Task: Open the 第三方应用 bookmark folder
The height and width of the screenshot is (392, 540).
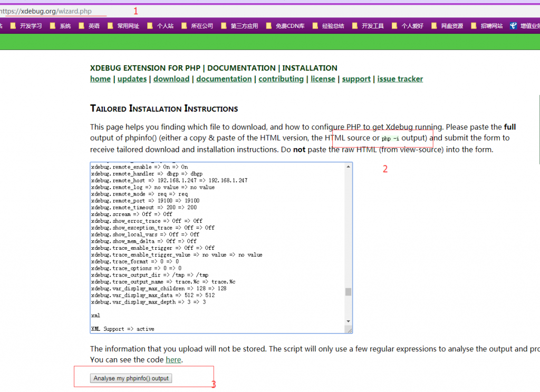Action: click(239, 26)
